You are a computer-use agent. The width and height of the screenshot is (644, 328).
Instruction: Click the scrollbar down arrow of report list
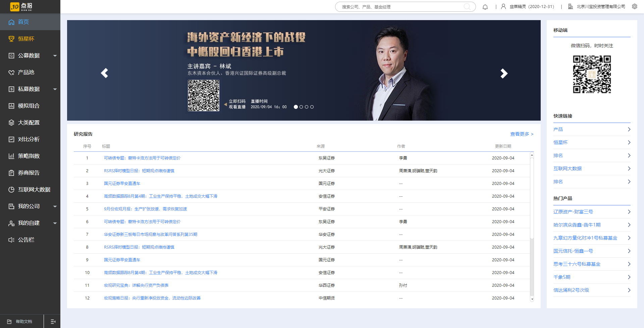click(532, 299)
